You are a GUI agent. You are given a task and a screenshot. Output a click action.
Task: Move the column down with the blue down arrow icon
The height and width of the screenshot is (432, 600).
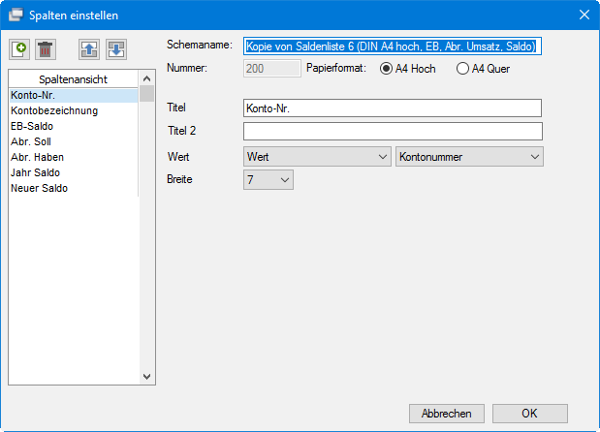click(116, 50)
